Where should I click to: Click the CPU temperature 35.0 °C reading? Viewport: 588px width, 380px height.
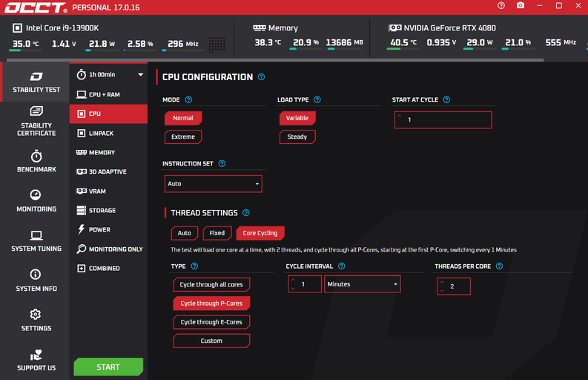coord(25,44)
